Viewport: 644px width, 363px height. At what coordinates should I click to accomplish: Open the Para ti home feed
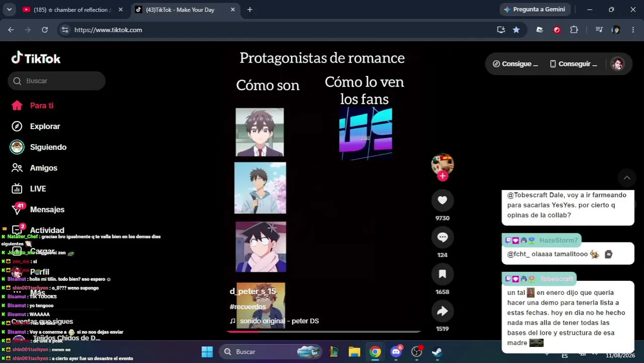32,105
